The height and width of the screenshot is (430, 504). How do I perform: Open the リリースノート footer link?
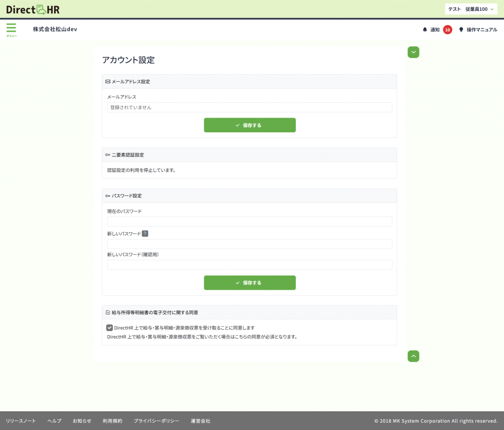click(x=21, y=421)
